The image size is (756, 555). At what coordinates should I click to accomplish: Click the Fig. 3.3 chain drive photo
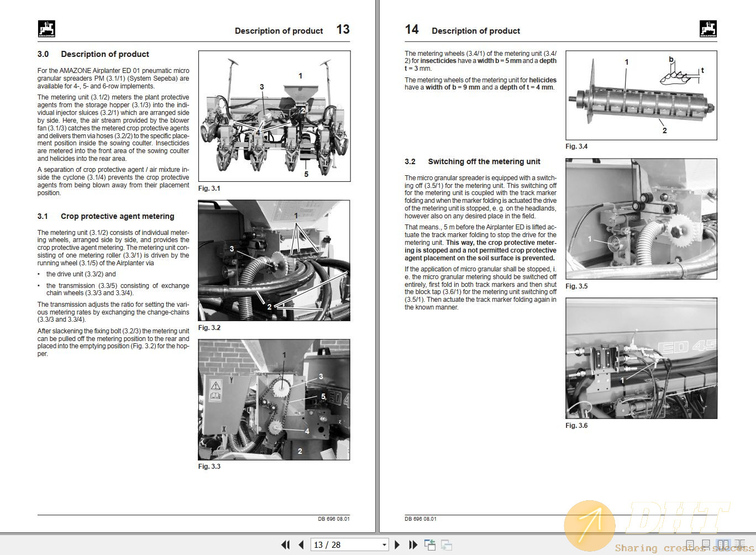(x=274, y=400)
